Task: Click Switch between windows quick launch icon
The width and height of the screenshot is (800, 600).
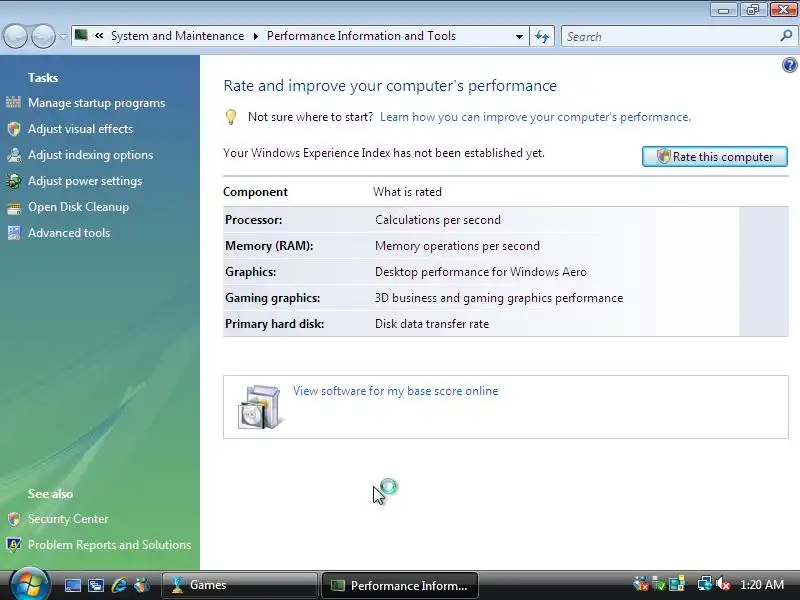Action: click(96, 585)
